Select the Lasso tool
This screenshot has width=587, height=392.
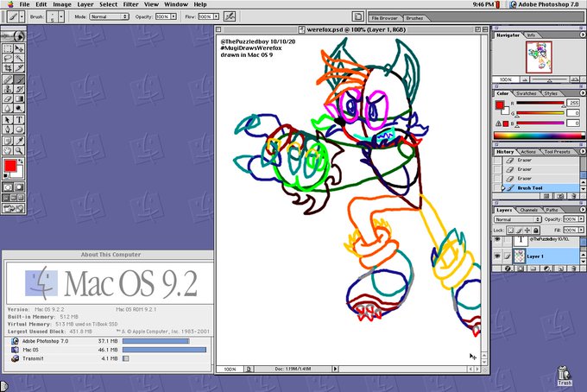(x=8, y=58)
